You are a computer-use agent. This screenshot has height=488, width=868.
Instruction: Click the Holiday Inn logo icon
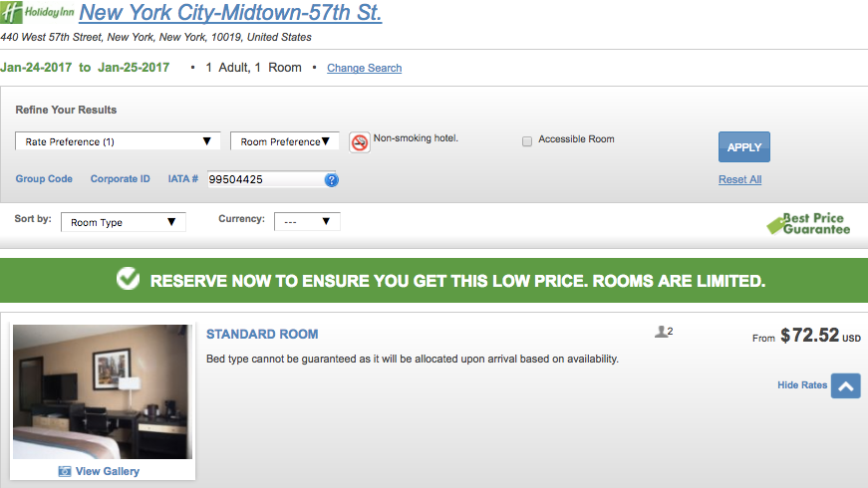[37, 12]
